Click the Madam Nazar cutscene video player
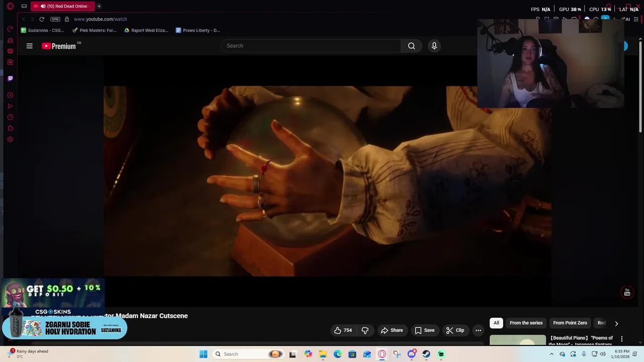Viewport: 644px width, 362px height. tap(327, 181)
